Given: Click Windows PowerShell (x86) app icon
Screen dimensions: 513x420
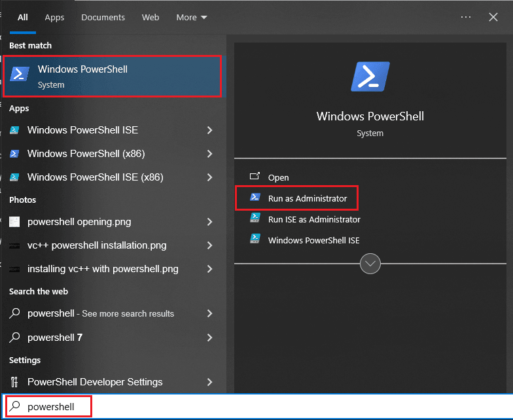Looking at the screenshot, I should [14, 154].
